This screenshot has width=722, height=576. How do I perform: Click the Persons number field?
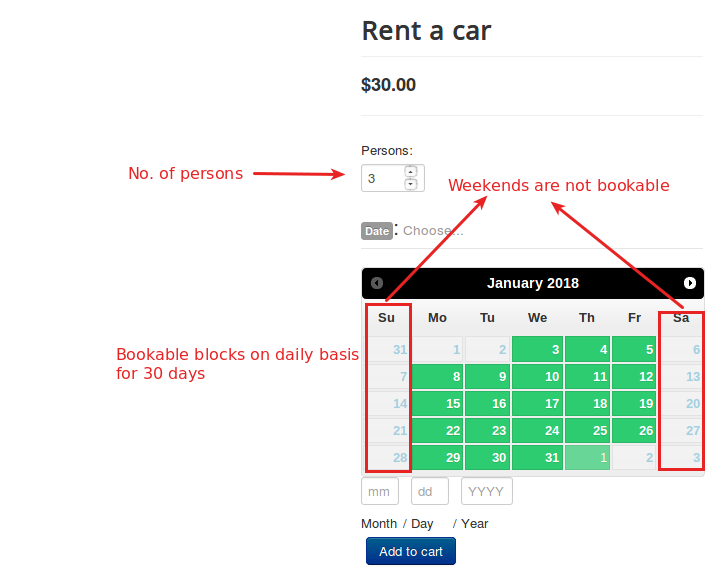coord(383,178)
